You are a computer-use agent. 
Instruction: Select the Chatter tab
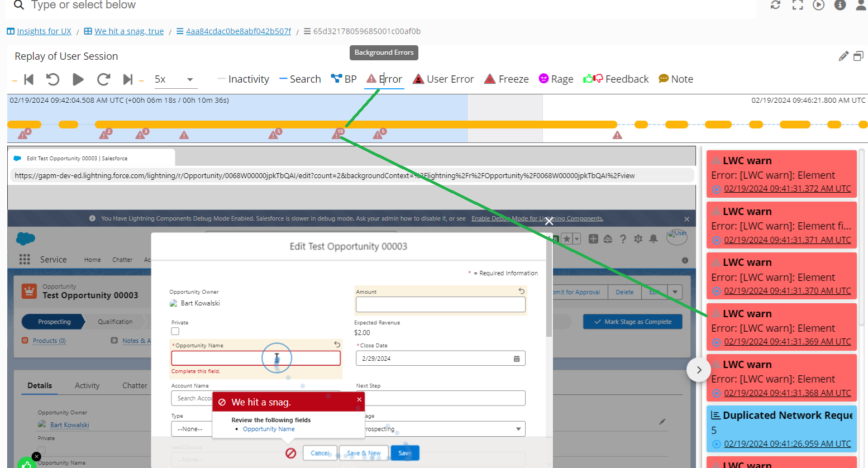click(x=134, y=385)
